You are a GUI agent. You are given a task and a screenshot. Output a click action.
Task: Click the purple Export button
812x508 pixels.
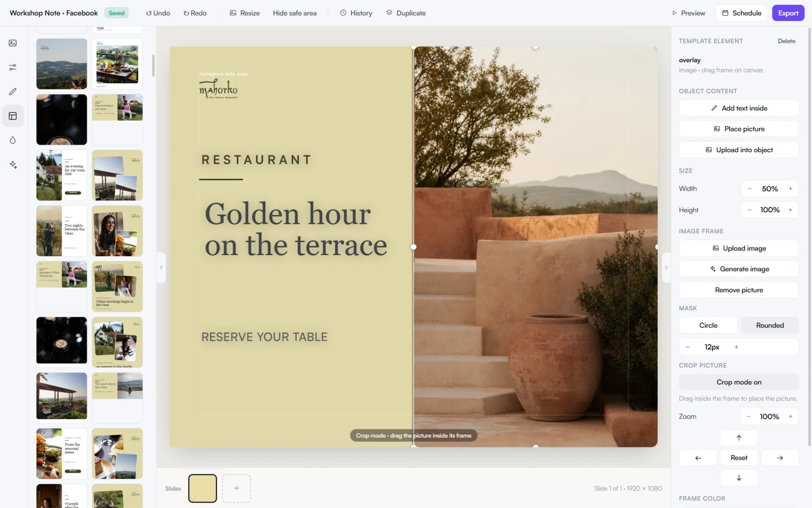pyautogui.click(x=788, y=13)
